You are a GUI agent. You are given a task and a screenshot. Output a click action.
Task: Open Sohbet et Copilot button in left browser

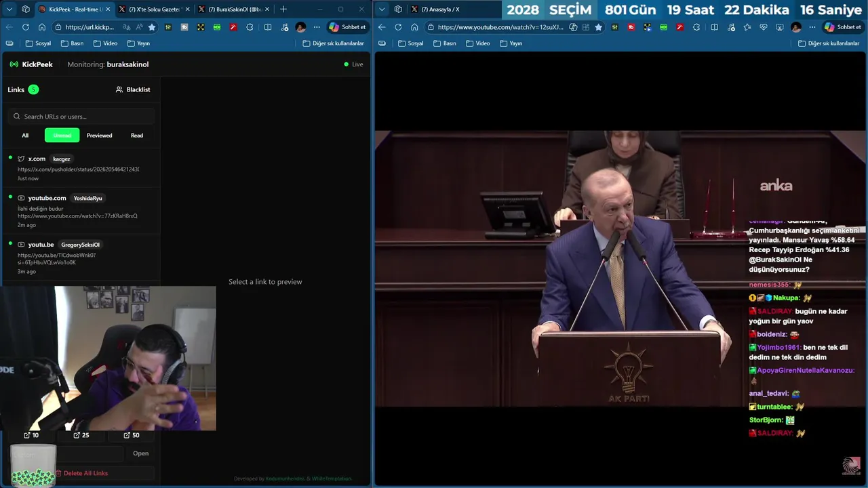pyautogui.click(x=348, y=27)
